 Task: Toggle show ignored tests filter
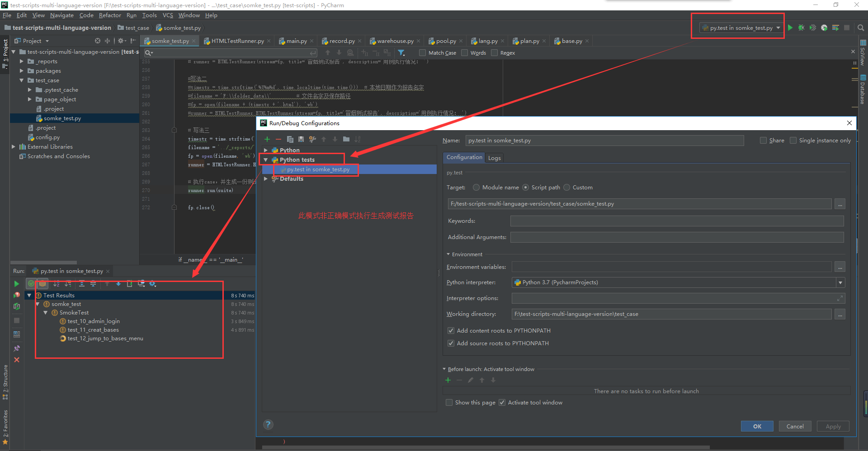42,284
